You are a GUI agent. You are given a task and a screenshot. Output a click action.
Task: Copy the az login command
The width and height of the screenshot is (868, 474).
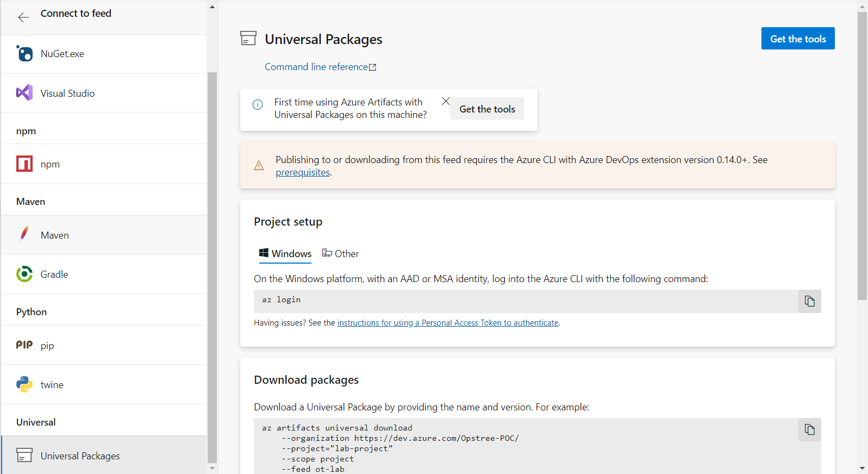(x=809, y=301)
